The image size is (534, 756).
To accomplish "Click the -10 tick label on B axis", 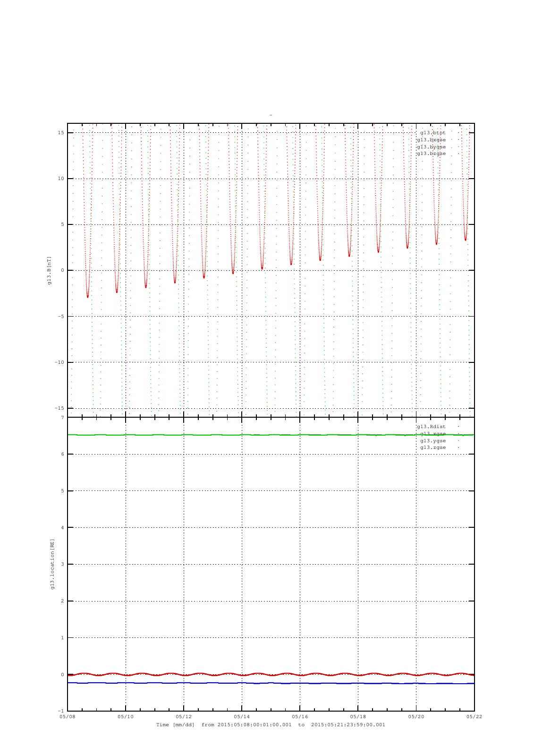I will click(59, 362).
